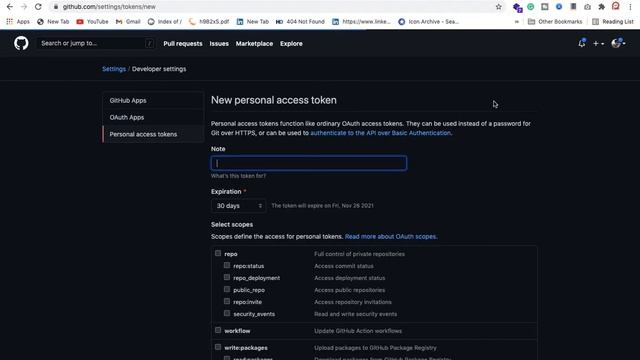Expand the hidden bookmarks chevron
640x360 pixels.
(x=517, y=22)
